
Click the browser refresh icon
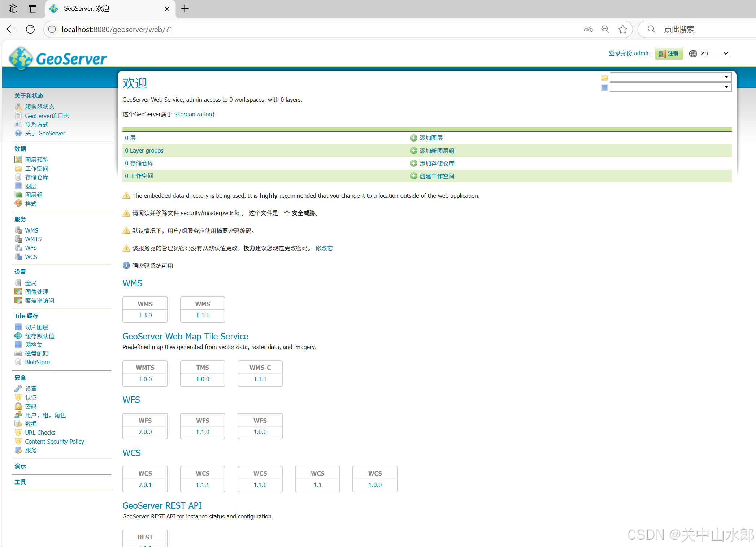30,29
